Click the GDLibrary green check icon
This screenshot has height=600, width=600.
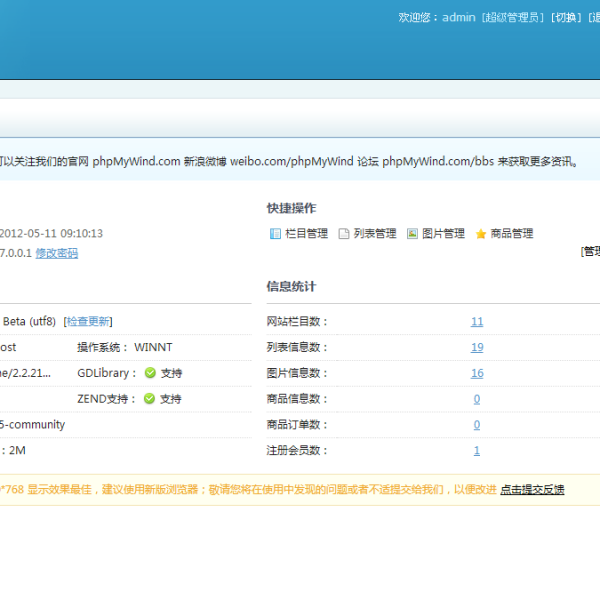150,372
